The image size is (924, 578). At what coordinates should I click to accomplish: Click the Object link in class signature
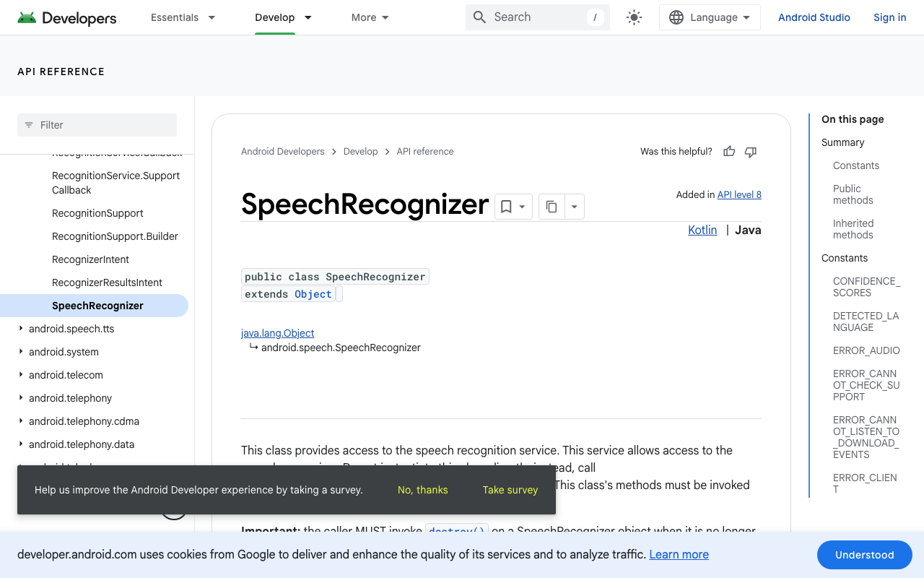[x=313, y=294]
